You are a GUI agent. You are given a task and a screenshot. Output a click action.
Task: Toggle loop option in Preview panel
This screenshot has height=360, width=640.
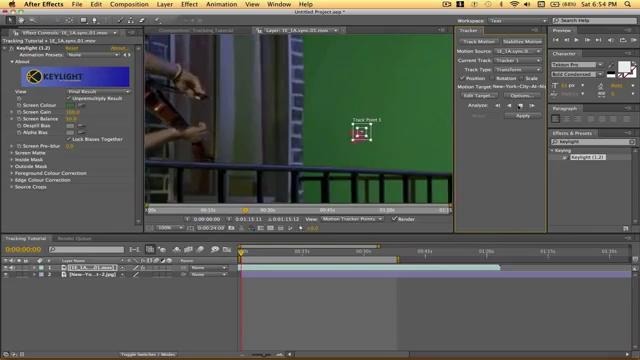tap(623, 40)
